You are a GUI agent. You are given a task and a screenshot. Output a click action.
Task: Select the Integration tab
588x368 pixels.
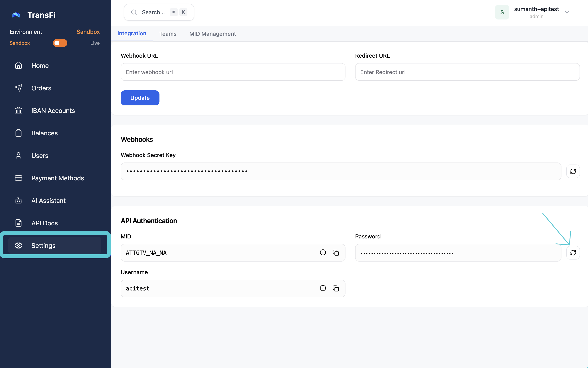(x=132, y=33)
